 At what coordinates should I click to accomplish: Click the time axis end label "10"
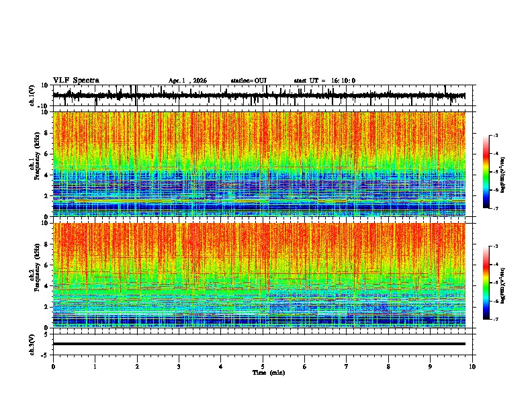[x=472, y=367]
